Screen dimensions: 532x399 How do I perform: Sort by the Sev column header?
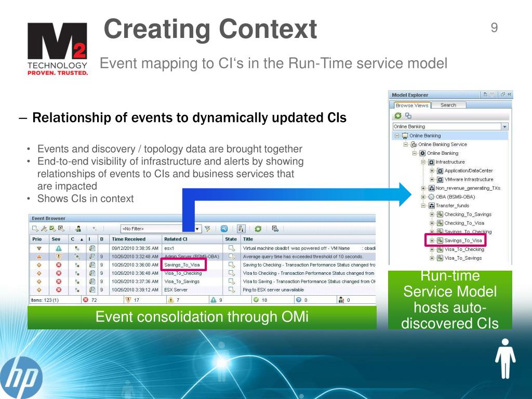(x=59, y=239)
